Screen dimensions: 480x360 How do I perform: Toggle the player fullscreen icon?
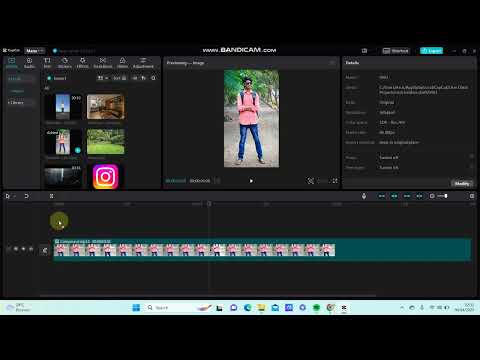click(x=335, y=181)
